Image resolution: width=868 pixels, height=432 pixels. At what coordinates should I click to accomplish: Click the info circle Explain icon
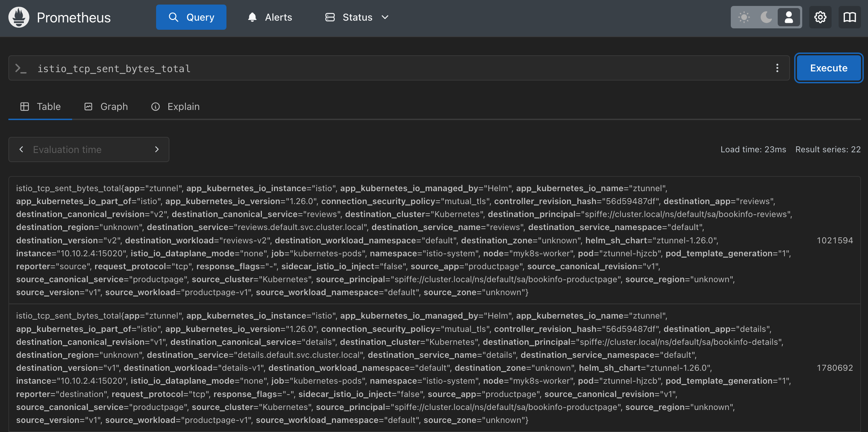pos(155,106)
